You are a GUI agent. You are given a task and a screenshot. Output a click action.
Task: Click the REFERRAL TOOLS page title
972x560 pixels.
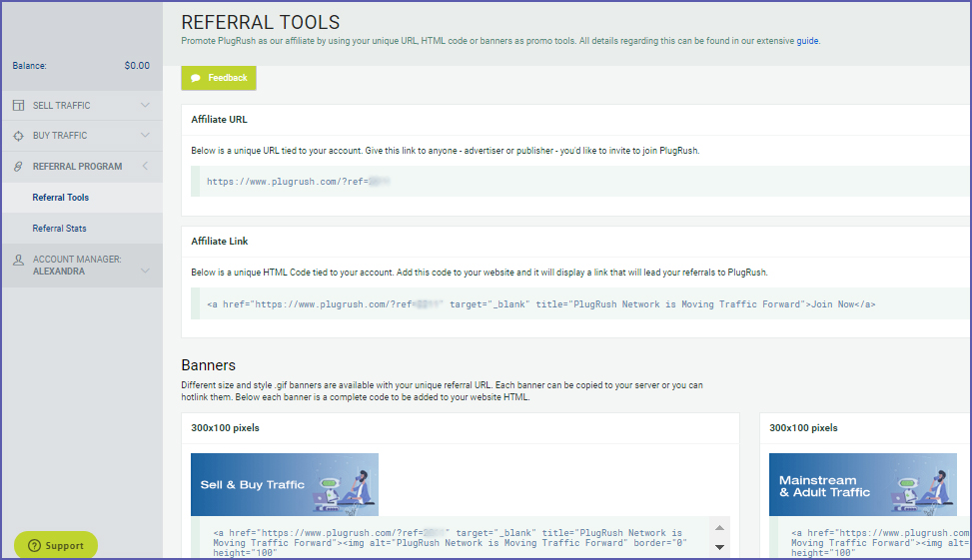pyautogui.click(x=261, y=22)
